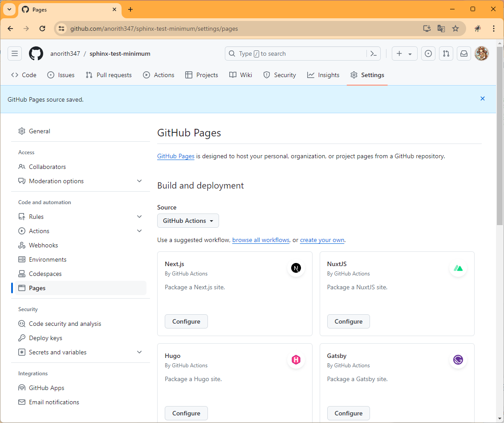Image resolution: width=504 pixels, height=423 pixels.
Task: Click the Next.js logo icon
Action: 296,268
